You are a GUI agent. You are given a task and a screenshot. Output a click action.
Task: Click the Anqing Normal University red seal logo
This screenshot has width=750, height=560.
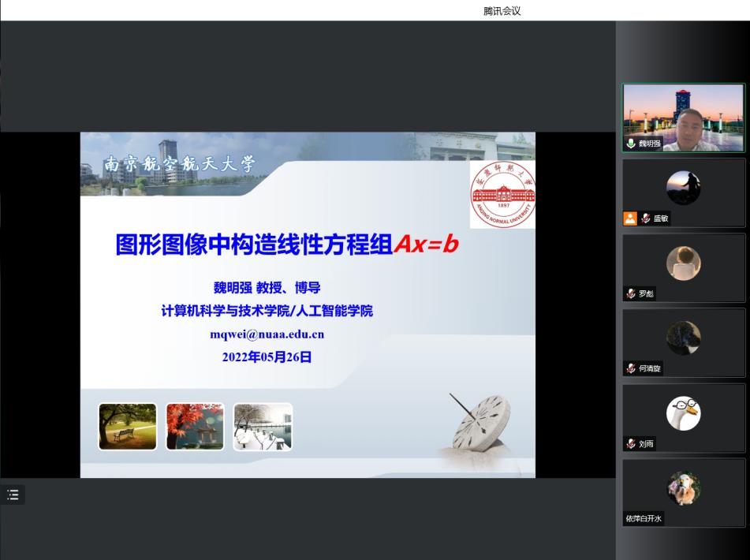(x=502, y=195)
